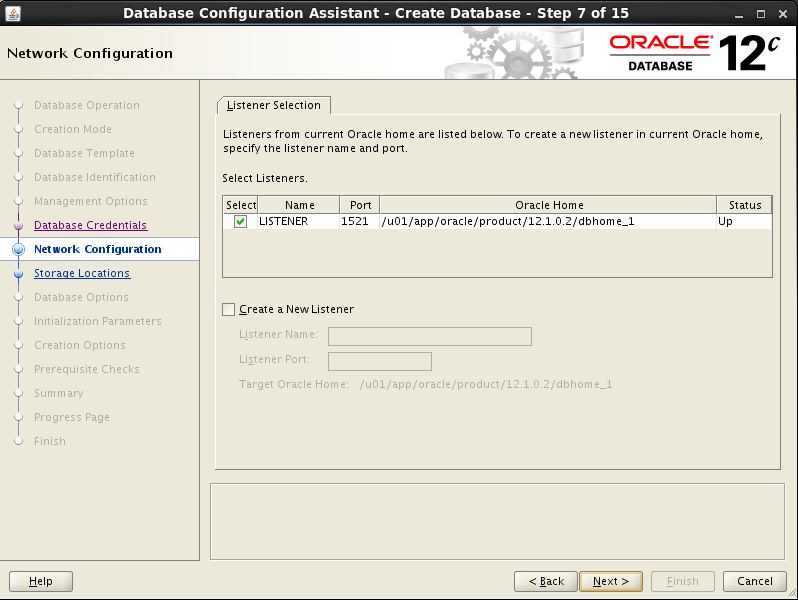Click the message area below the panel
The height and width of the screenshot is (600, 798).
[x=497, y=522]
